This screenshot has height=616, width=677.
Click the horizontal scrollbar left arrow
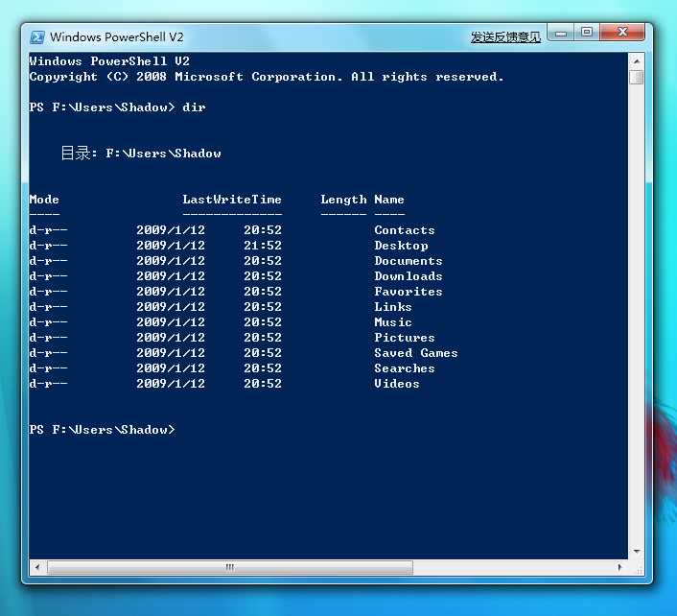click(x=37, y=567)
